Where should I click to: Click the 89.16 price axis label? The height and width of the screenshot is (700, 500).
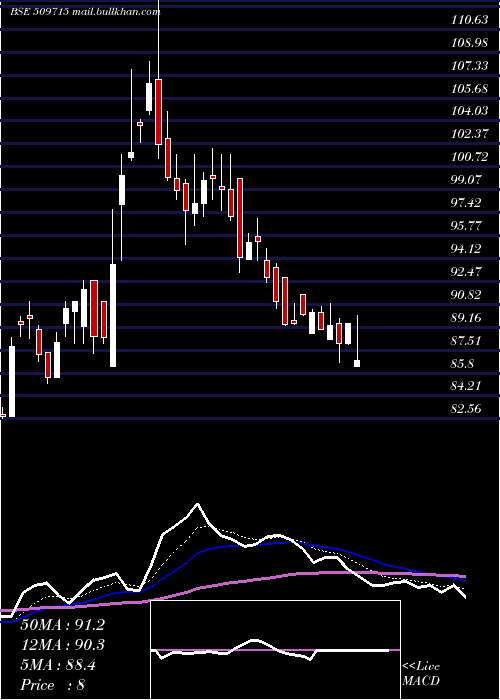(467, 318)
